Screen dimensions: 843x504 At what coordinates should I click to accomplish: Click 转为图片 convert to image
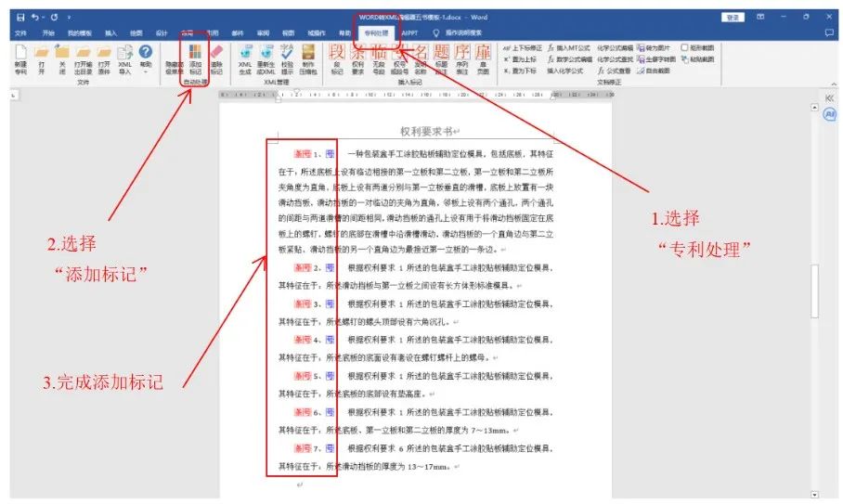(654, 48)
